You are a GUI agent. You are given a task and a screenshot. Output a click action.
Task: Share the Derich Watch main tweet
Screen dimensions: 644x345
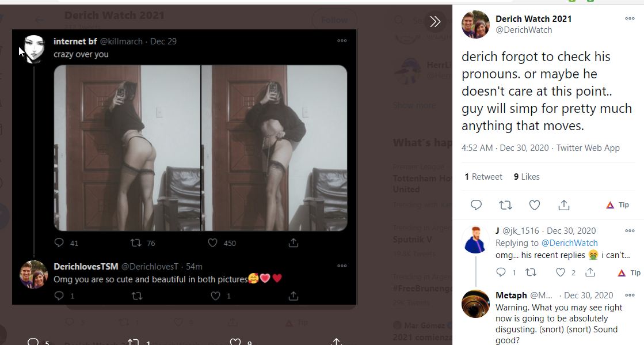564,205
